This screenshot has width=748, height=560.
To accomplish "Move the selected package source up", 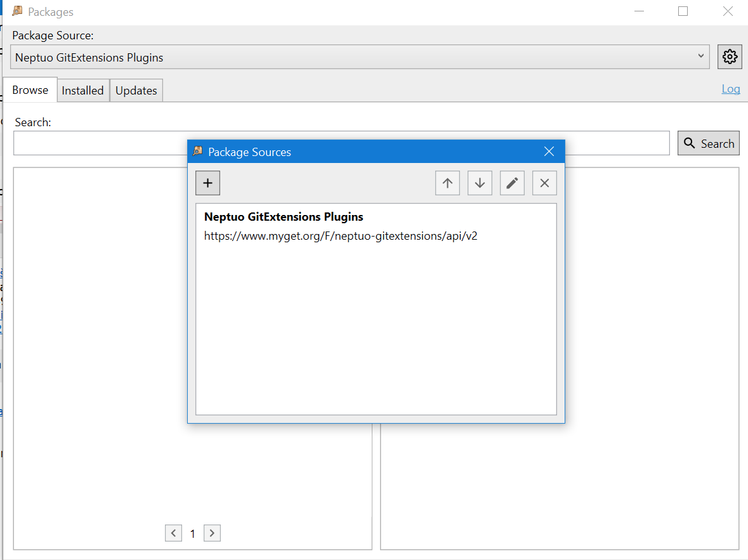I will [x=447, y=183].
